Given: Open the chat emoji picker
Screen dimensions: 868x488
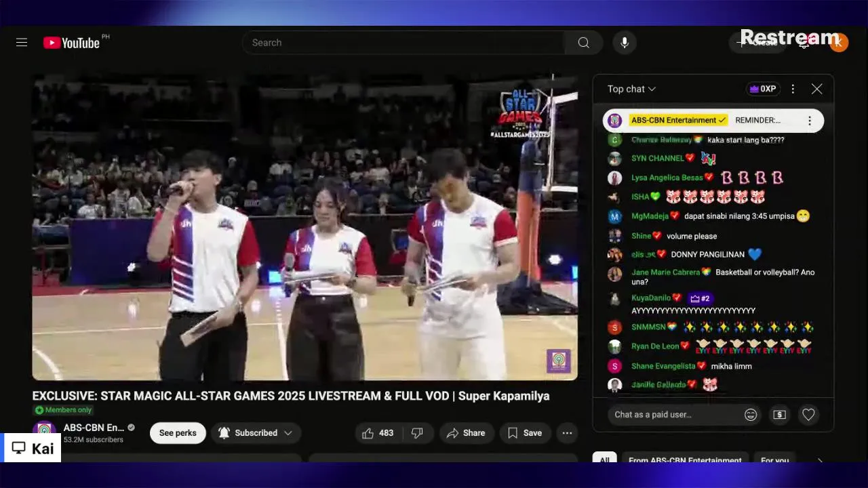Looking at the screenshot, I should pos(751,415).
